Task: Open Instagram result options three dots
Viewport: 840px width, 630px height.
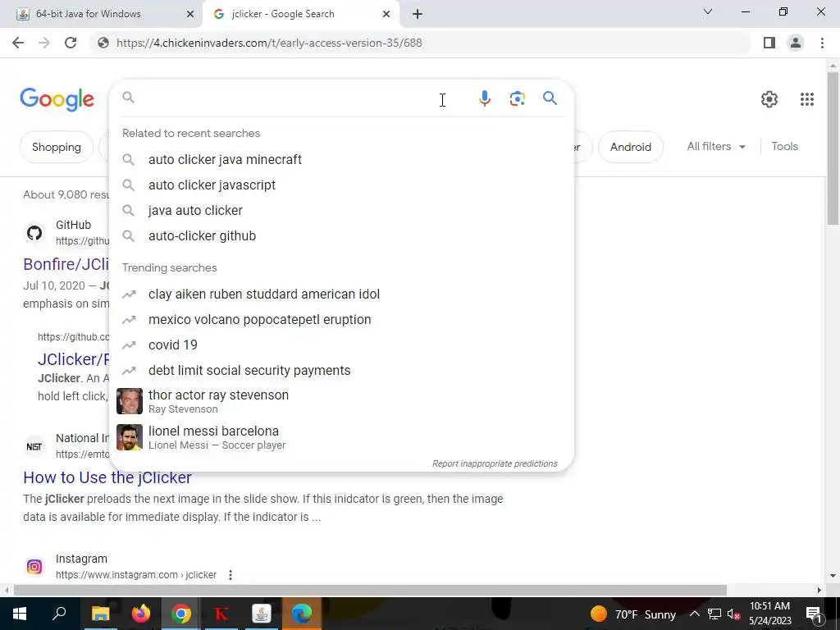Action: tap(231, 575)
